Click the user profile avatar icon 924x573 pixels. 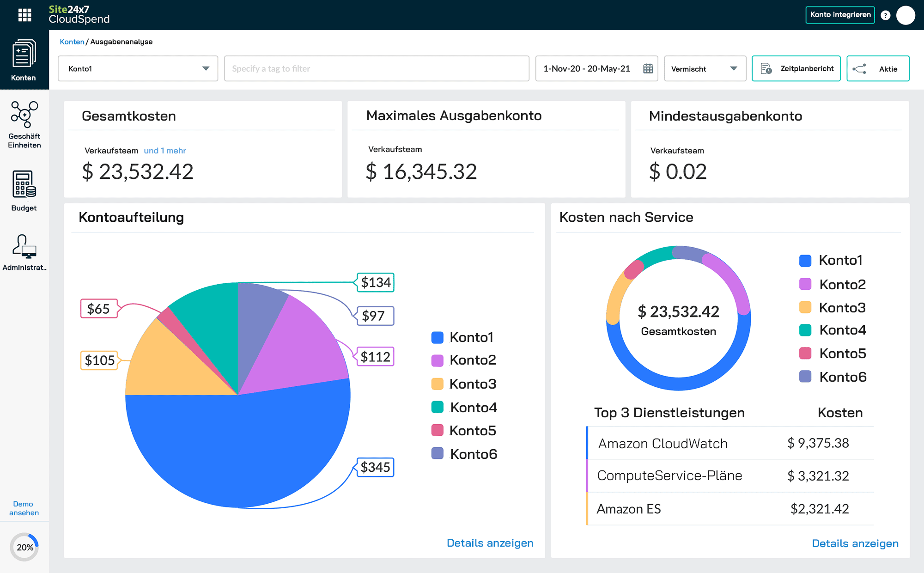906,14
